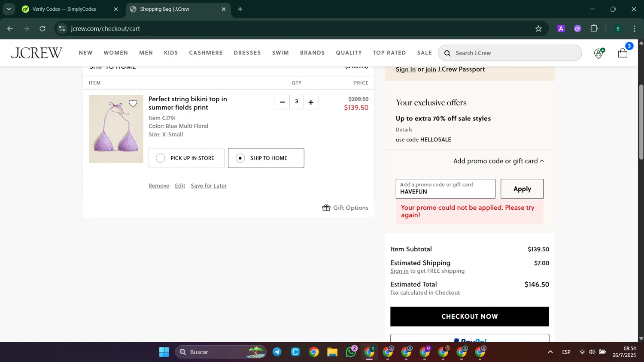Open the tab search dropdown arrow
The height and width of the screenshot is (362, 644).
click(x=9, y=9)
